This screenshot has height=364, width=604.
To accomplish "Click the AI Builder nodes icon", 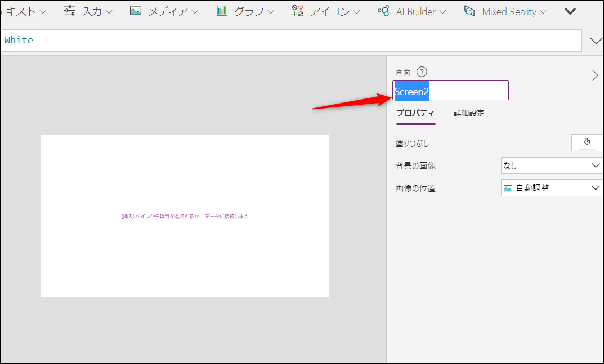I will pos(383,11).
